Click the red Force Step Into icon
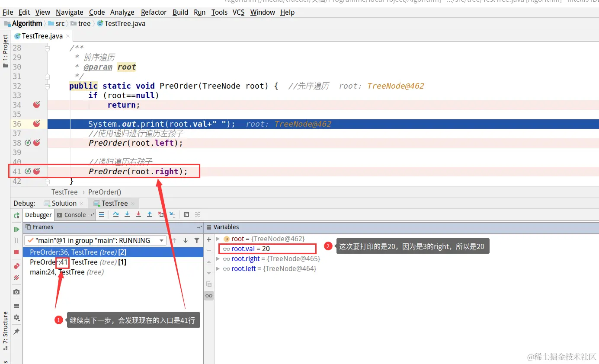 tap(138, 214)
